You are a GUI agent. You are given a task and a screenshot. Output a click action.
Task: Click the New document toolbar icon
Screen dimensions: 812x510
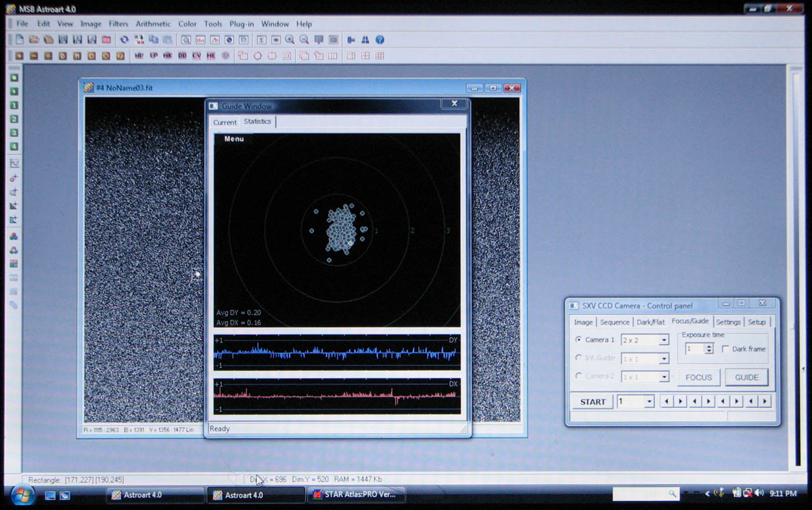click(19, 40)
